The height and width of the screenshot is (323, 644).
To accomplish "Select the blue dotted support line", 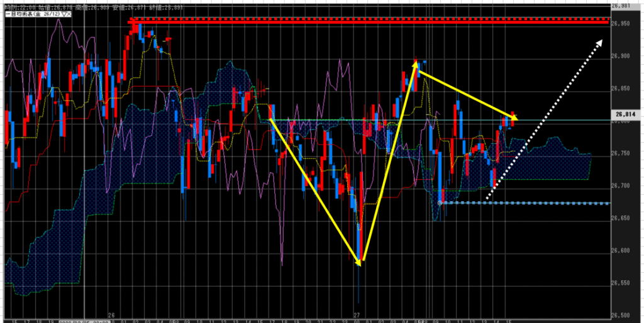I will (x=535, y=203).
